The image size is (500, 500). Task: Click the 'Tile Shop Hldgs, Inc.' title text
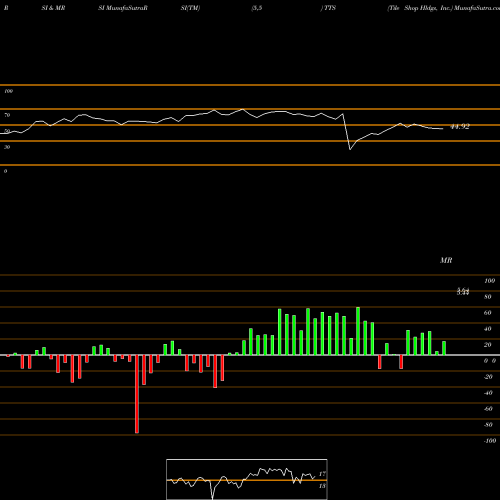pyautogui.click(x=420, y=8)
